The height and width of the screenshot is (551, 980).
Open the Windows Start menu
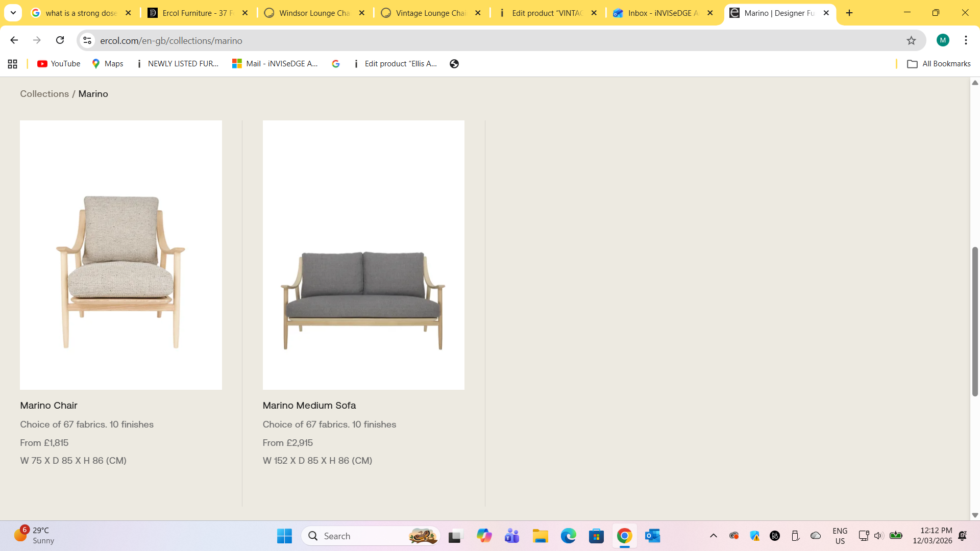pos(284,536)
